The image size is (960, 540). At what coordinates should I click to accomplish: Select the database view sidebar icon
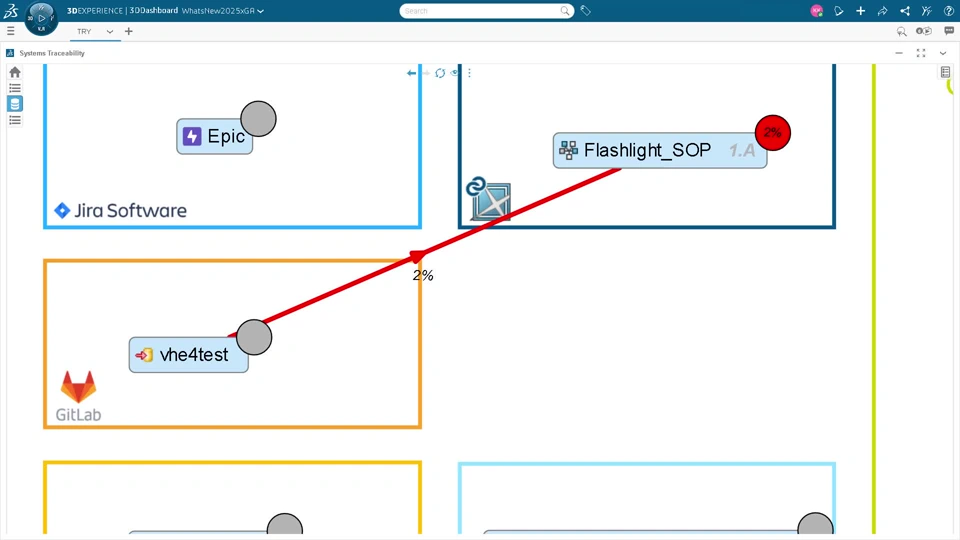[x=15, y=103]
